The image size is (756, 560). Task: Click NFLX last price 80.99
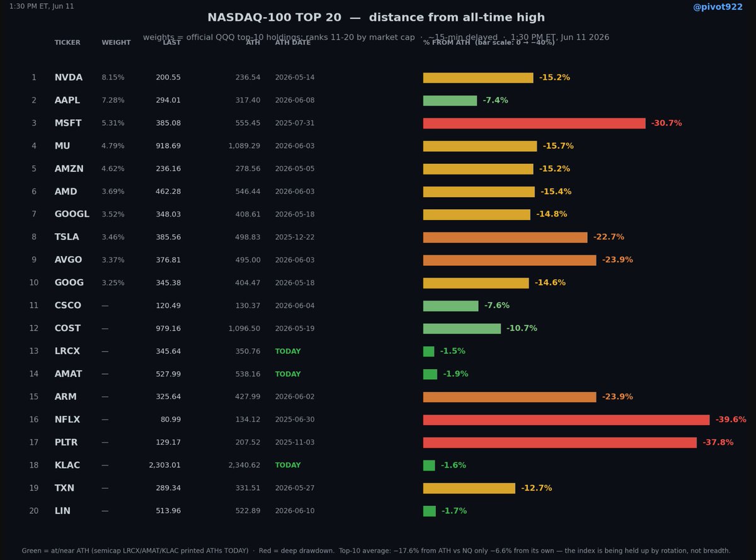tap(170, 420)
